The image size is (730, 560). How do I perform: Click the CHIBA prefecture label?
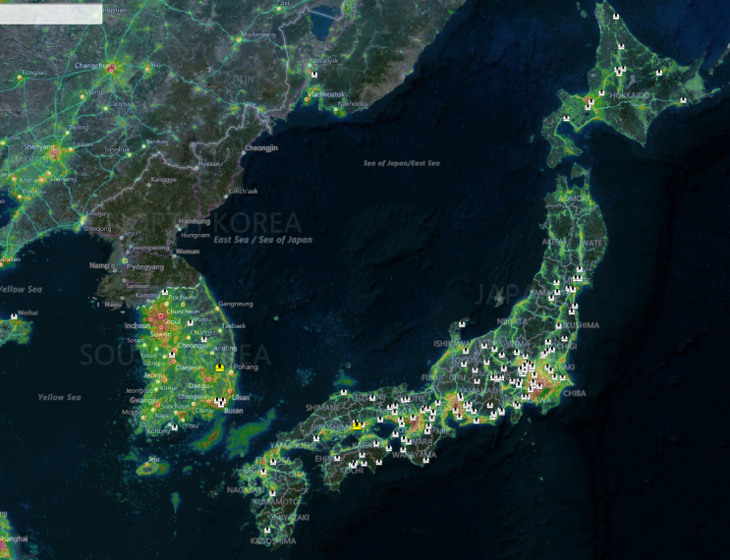pyautogui.click(x=575, y=393)
